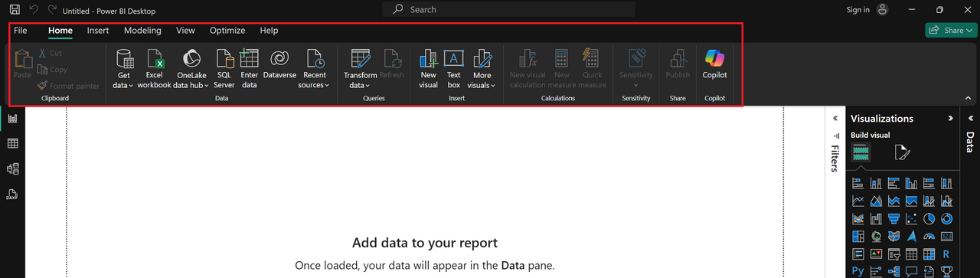980x278 pixels.
Task: Choose the Funnel chart visual
Action: click(893, 219)
